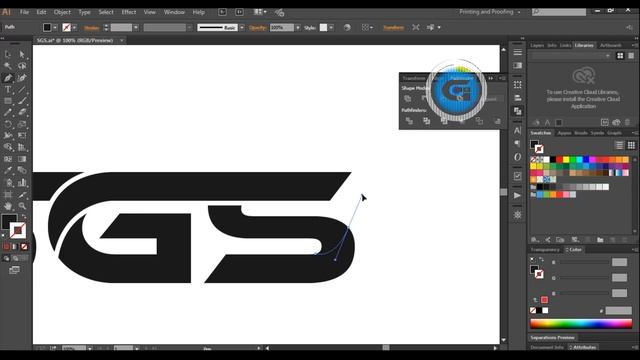Open the Object menu
Screen dimensions: 640x360
[x=62, y=12]
